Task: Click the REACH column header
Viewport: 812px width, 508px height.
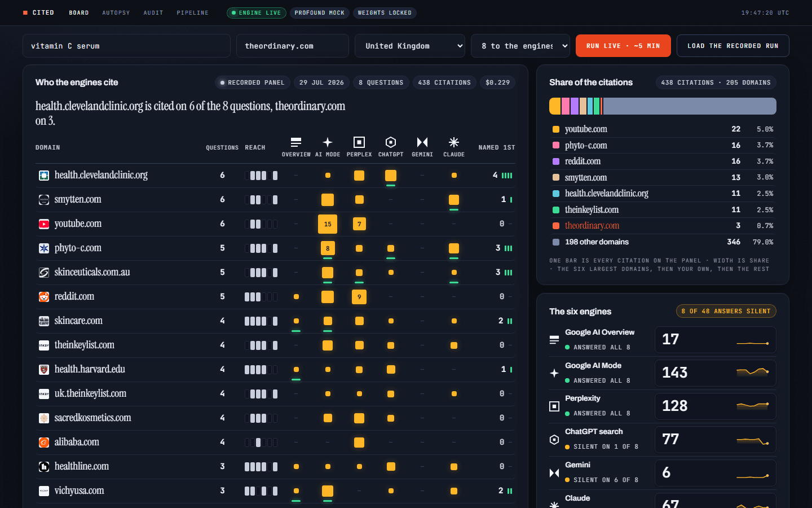Action: pyautogui.click(x=255, y=148)
